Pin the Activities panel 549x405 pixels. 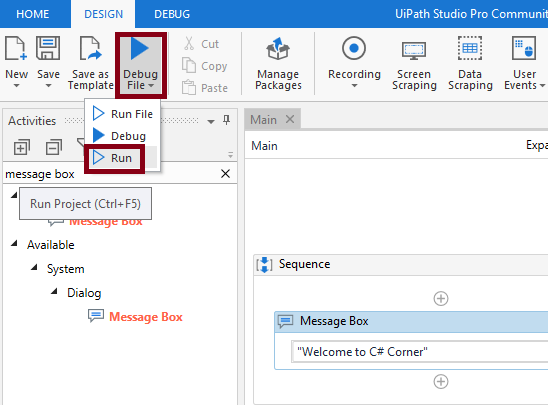[227, 120]
